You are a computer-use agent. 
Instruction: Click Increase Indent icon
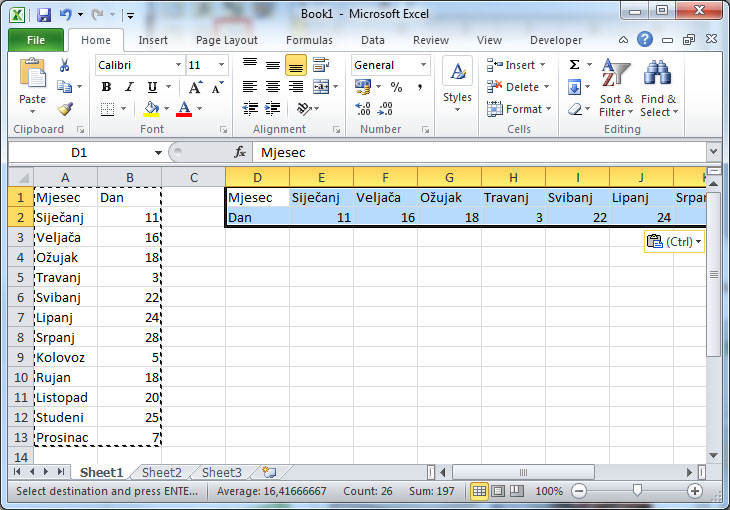click(x=272, y=109)
